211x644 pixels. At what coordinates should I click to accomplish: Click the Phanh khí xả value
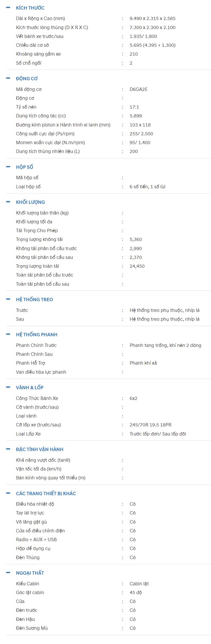(x=143, y=363)
